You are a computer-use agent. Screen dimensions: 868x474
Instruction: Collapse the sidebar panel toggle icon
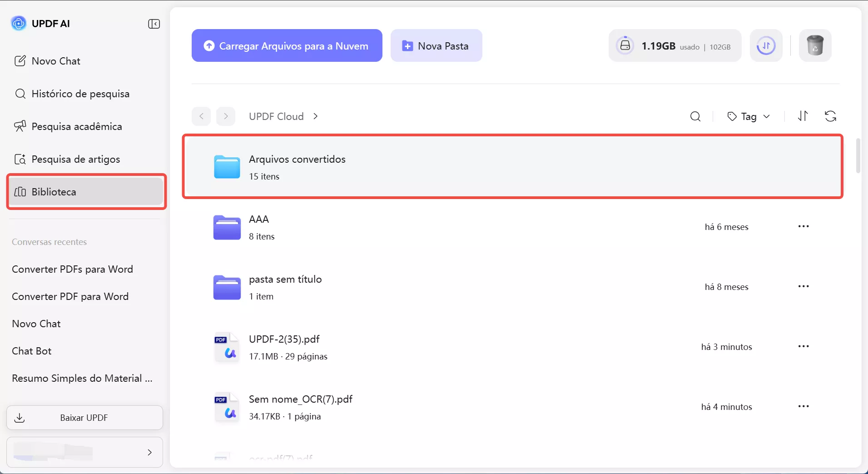click(x=154, y=24)
